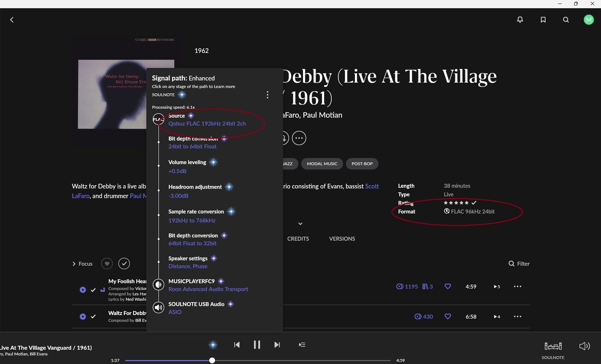Toggle the heart focus filter

(x=107, y=264)
